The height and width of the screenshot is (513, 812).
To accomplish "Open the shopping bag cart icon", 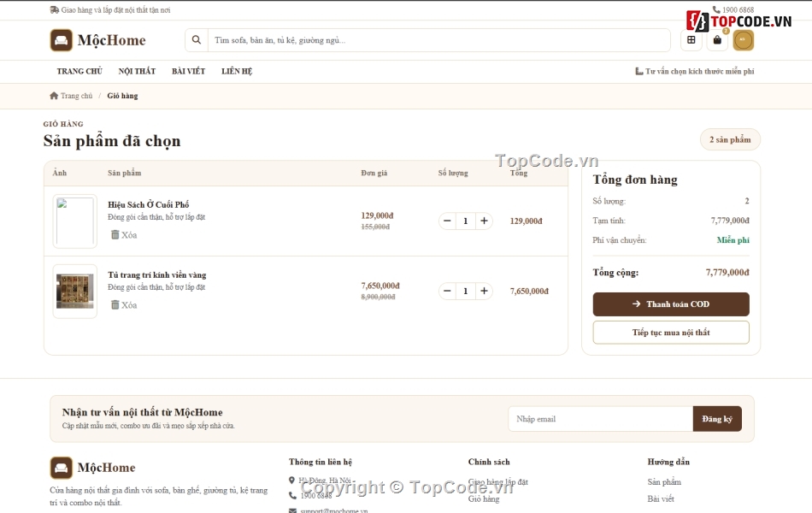I will (x=717, y=40).
